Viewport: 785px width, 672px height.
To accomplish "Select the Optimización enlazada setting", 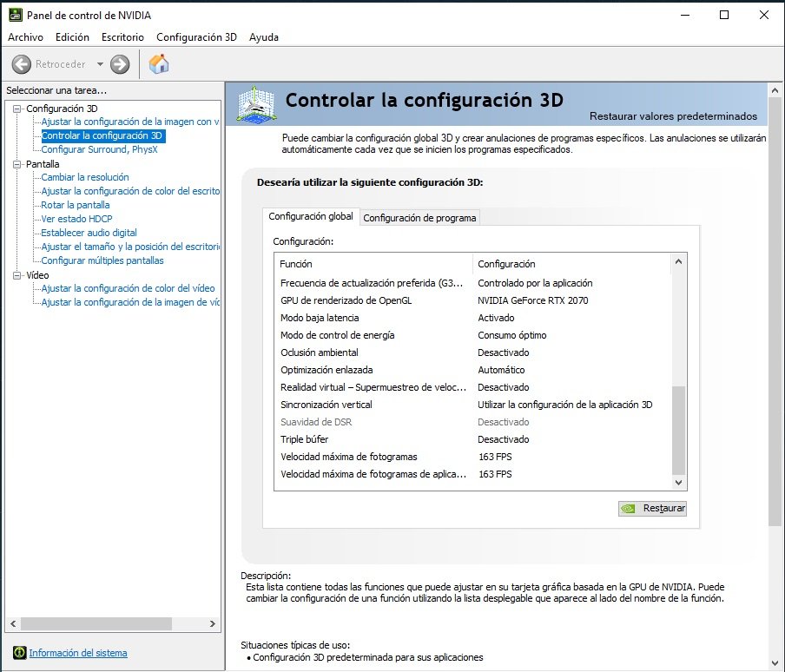I will (472, 370).
